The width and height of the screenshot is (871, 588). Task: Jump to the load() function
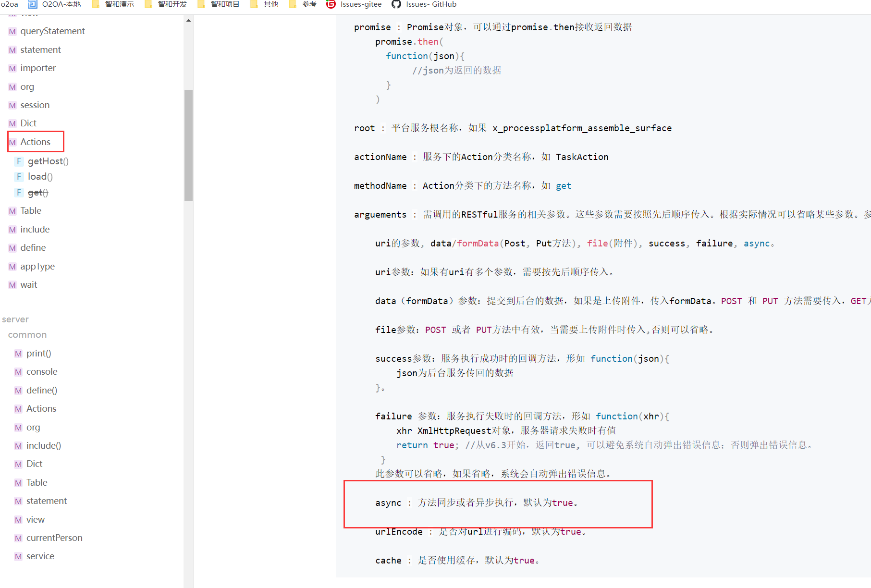[x=40, y=177]
